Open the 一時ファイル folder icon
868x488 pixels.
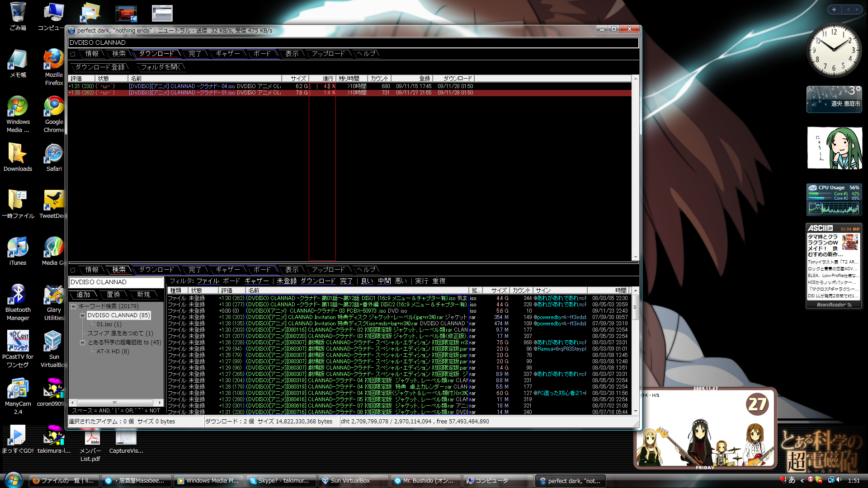tap(18, 204)
